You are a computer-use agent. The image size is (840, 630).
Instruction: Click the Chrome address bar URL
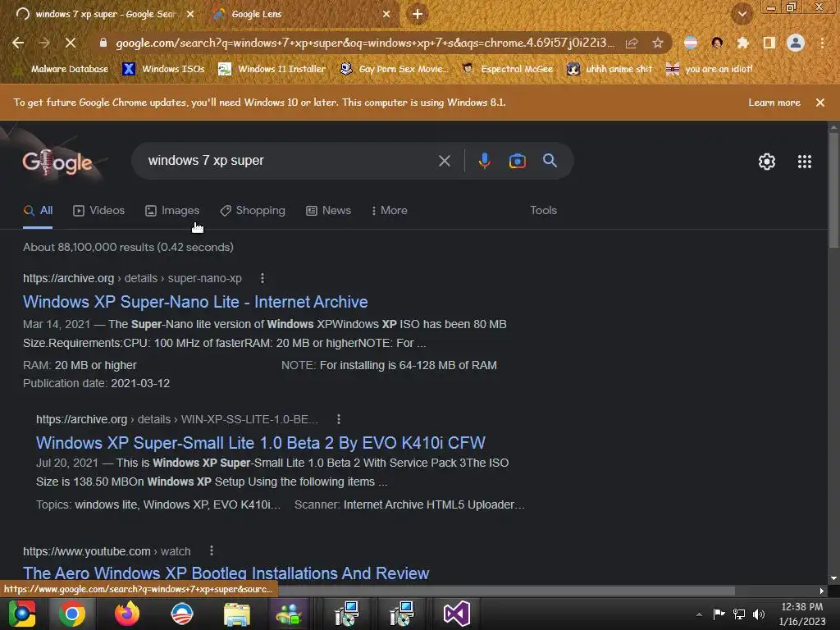pos(365,43)
